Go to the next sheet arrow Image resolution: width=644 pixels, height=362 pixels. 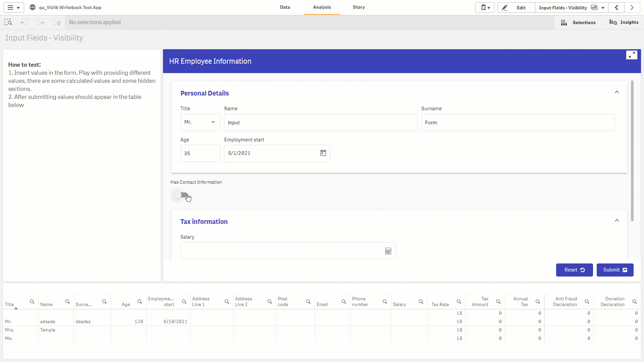click(632, 8)
